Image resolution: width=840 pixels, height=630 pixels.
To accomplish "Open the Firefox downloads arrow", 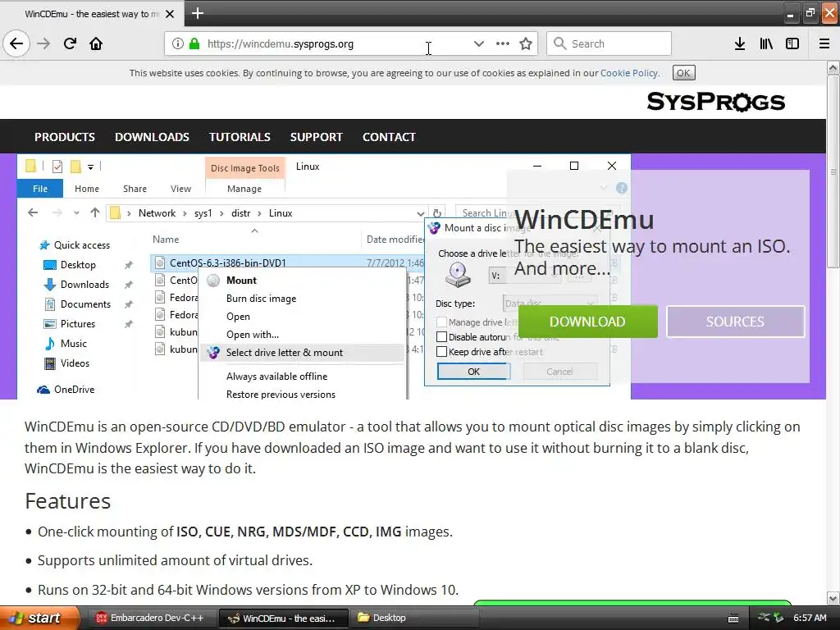I will 740,44.
